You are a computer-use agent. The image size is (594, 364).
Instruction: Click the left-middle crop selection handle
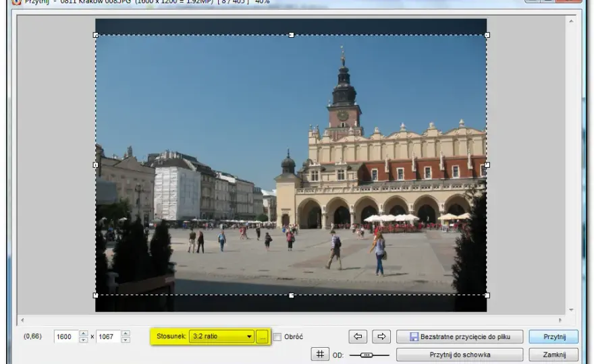pos(95,165)
